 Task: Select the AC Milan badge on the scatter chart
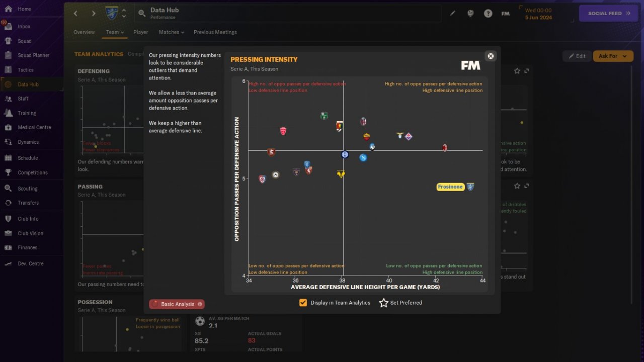[x=445, y=148]
